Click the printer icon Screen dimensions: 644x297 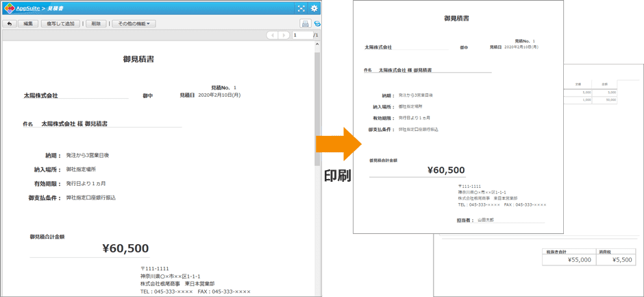(x=306, y=23)
